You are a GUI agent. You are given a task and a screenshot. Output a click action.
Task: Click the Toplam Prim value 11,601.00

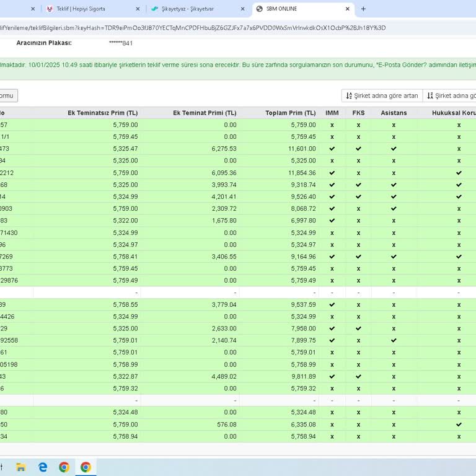[302, 149]
